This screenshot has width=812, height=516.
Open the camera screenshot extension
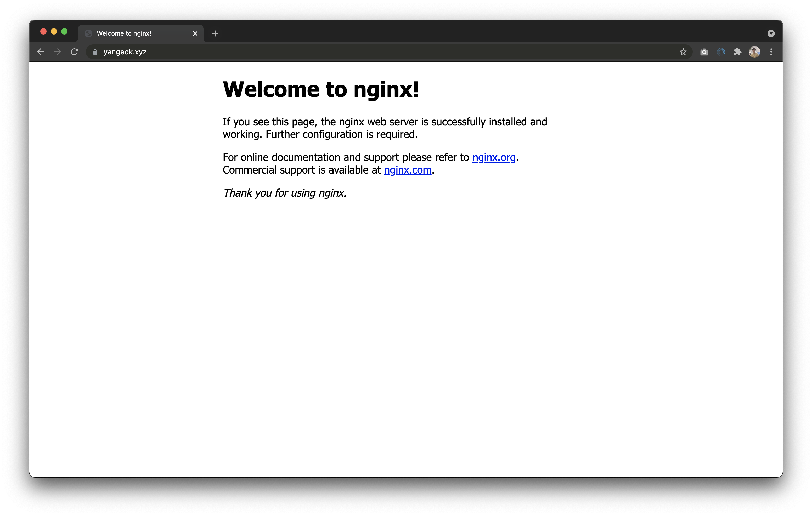[704, 52]
